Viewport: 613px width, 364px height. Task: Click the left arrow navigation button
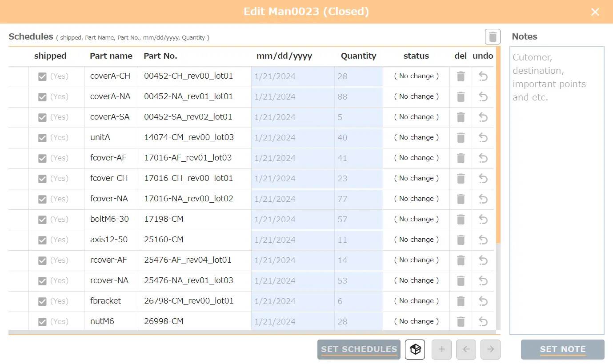[x=466, y=349]
